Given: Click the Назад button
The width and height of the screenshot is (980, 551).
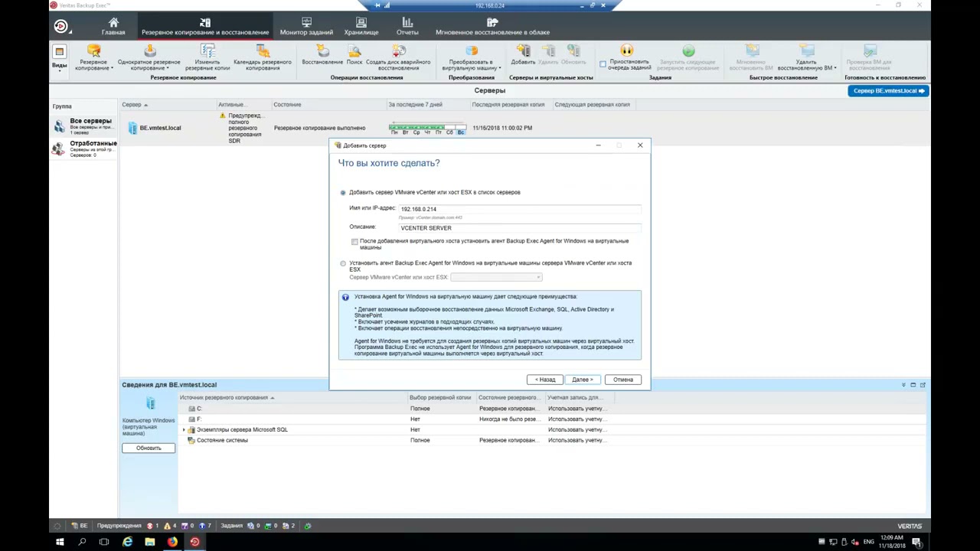Looking at the screenshot, I should (x=545, y=380).
